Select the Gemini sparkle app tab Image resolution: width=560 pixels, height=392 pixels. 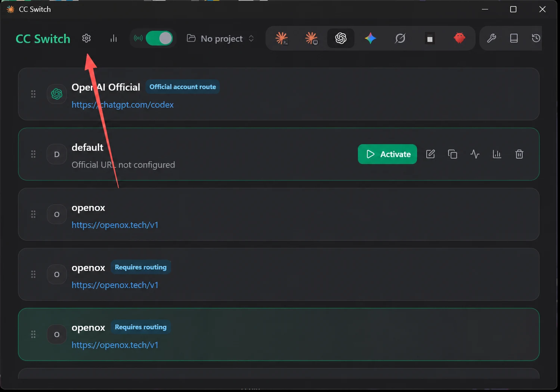tap(370, 38)
